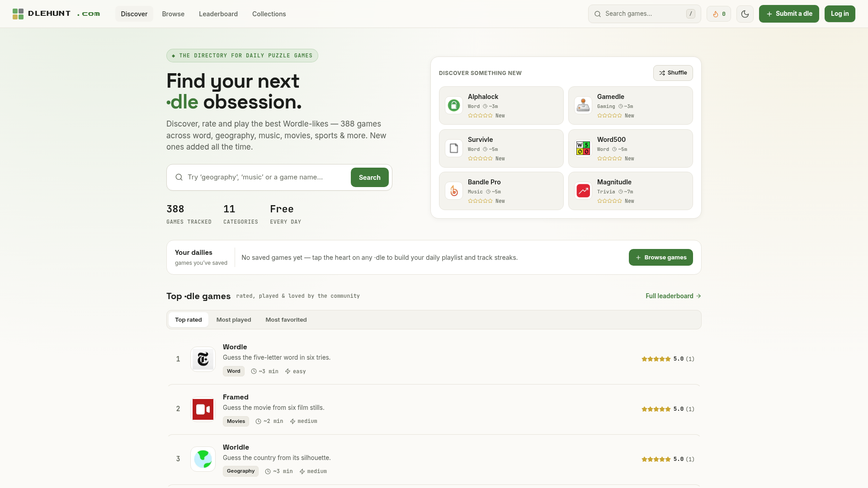
Task: Click the magnifier icon in hero search
Action: tap(179, 177)
